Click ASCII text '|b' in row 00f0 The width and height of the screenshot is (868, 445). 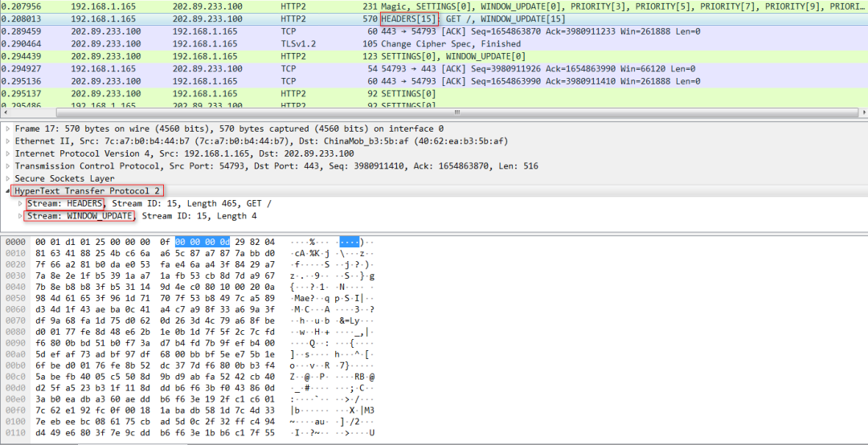[295, 410]
